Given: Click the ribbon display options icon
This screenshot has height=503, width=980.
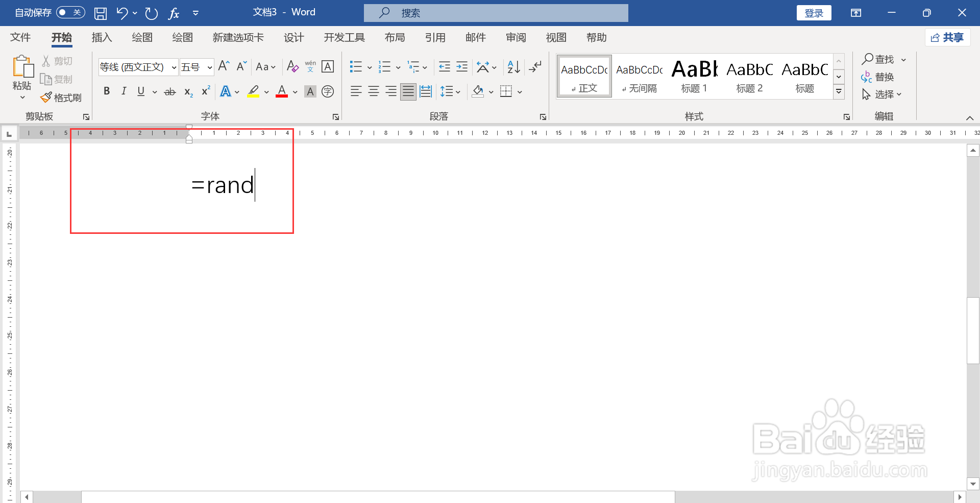Looking at the screenshot, I should [x=856, y=13].
